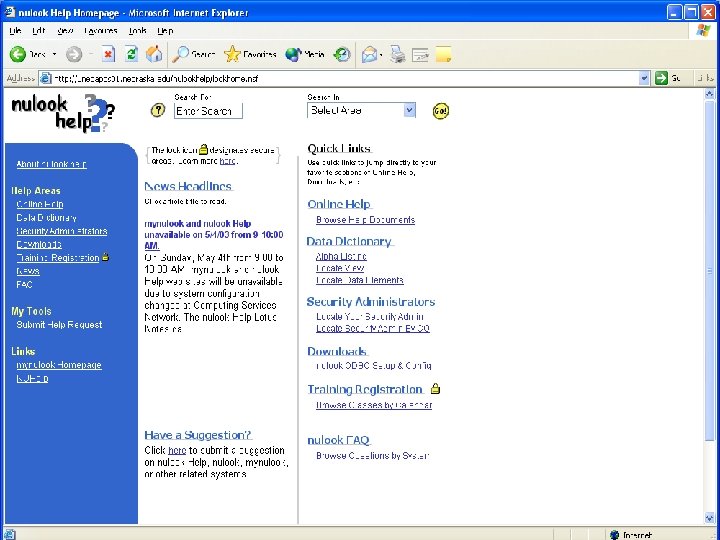Click the Refresh page icon

coord(131,54)
